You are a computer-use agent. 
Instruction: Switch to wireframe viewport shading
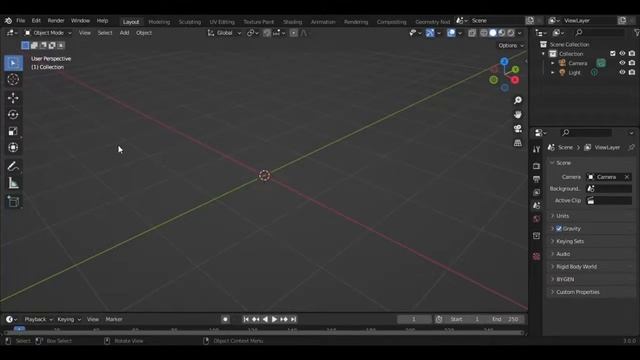(484, 33)
